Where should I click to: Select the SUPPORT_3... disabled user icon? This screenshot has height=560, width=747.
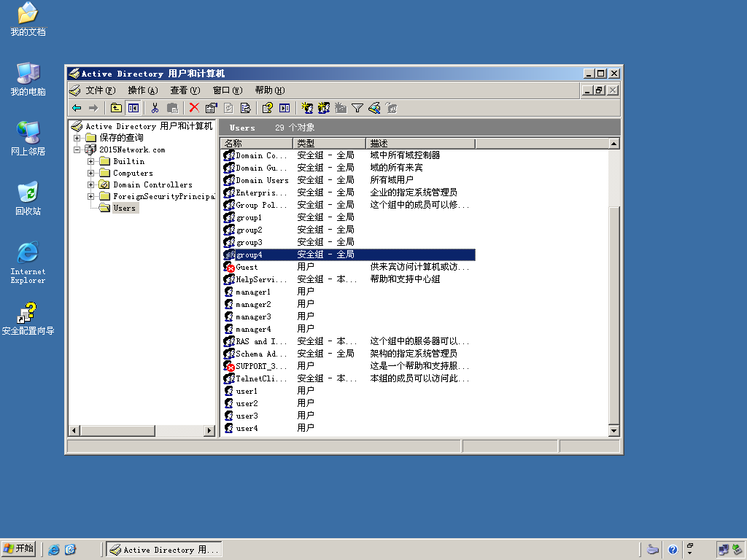[x=229, y=366]
